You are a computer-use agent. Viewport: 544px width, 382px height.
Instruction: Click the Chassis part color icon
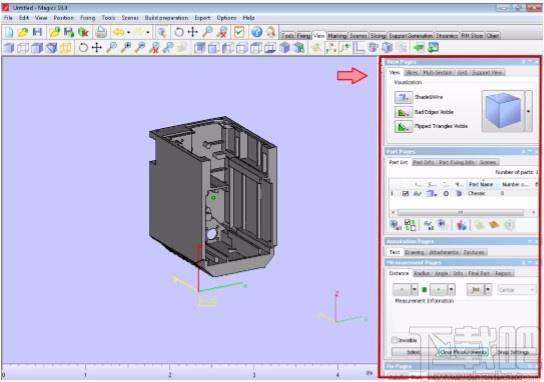click(x=459, y=194)
